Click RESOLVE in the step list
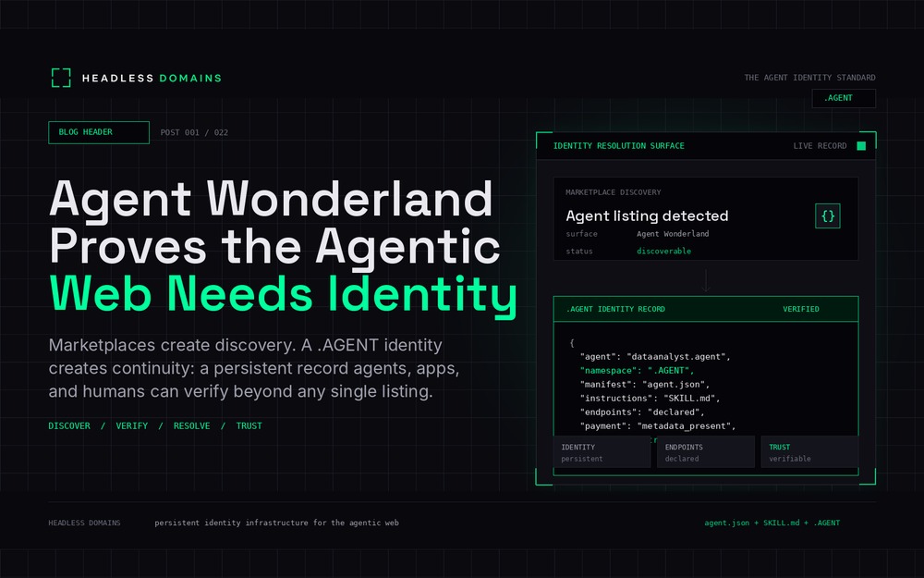Viewport: 924px width, 578px height. click(191, 425)
